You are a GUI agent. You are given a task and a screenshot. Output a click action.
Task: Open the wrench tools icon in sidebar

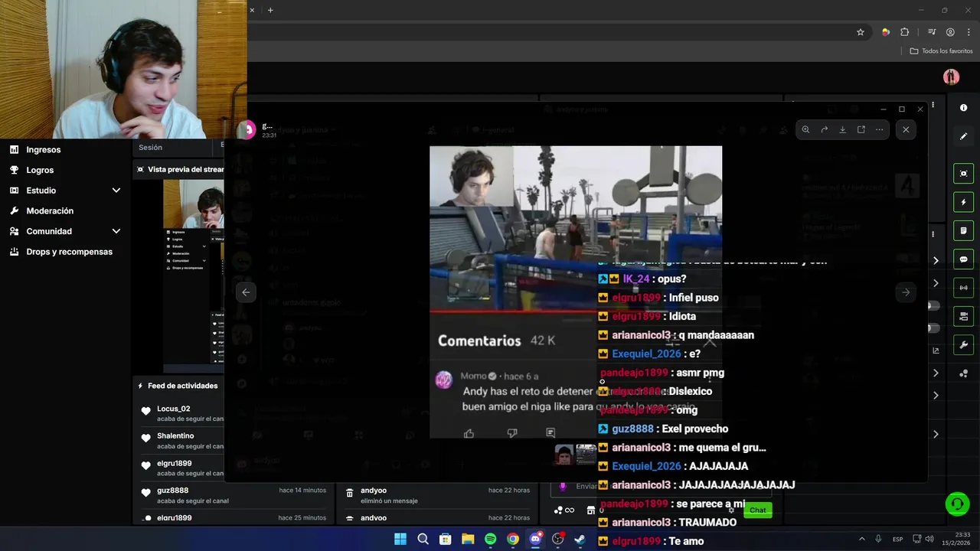click(963, 344)
